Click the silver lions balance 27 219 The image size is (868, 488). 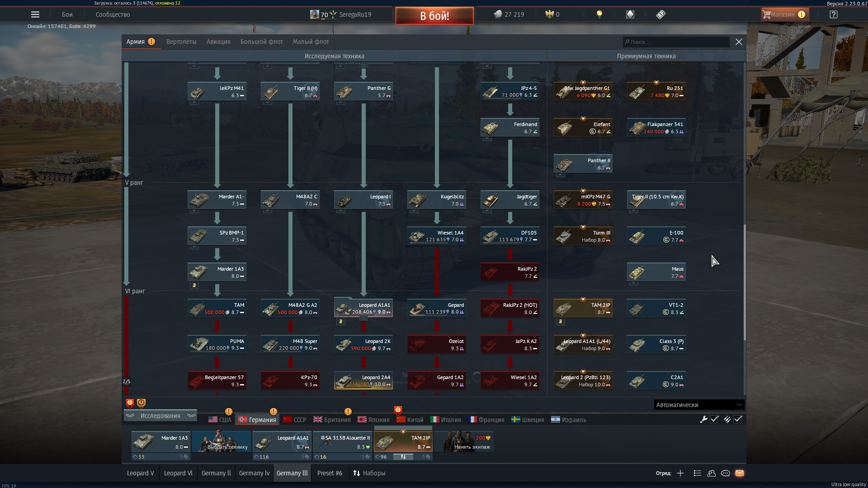(x=509, y=14)
